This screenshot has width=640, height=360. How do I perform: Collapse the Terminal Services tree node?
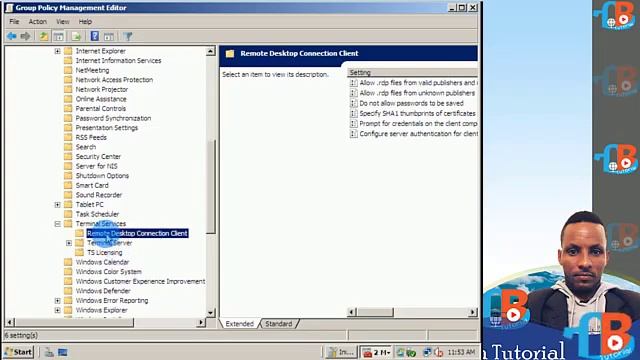point(58,224)
